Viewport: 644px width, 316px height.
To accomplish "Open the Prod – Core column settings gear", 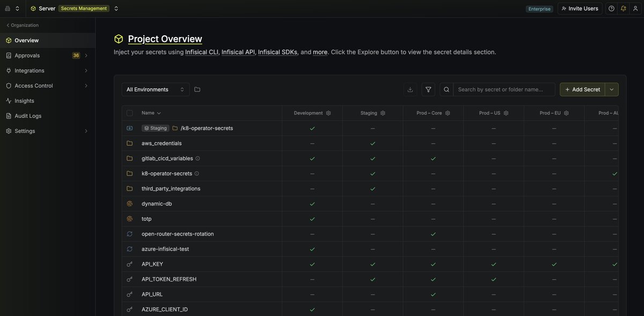I will coord(448,113).
